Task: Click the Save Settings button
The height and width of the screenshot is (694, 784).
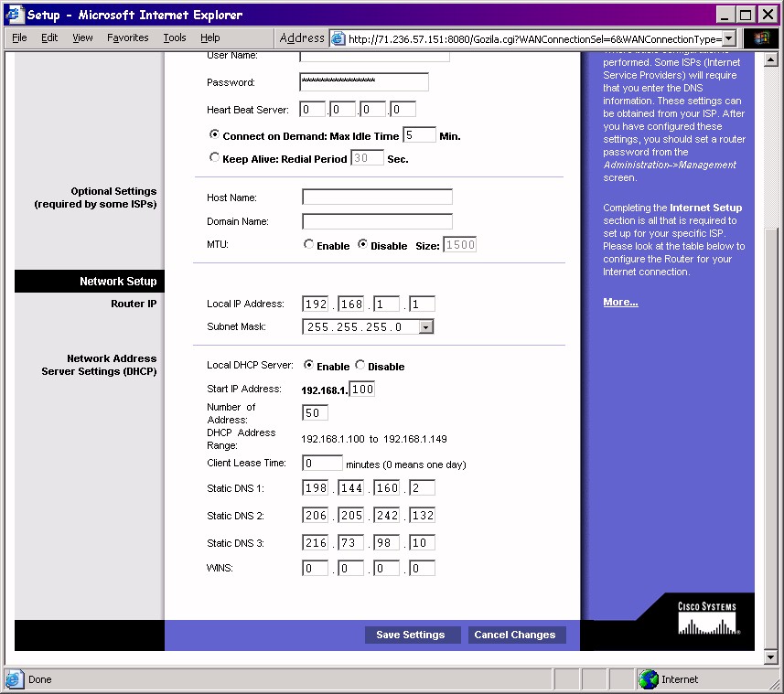Action: click(411, 635)
